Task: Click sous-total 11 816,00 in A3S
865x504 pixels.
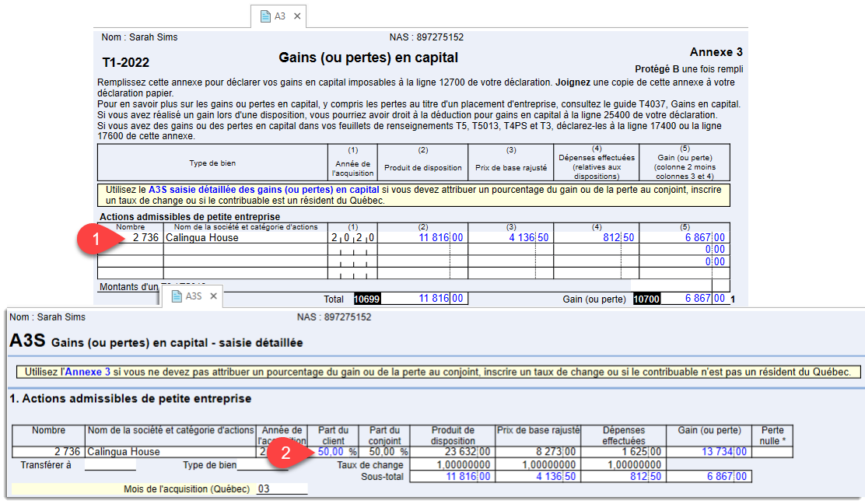Action: click(x=453, y=477)
